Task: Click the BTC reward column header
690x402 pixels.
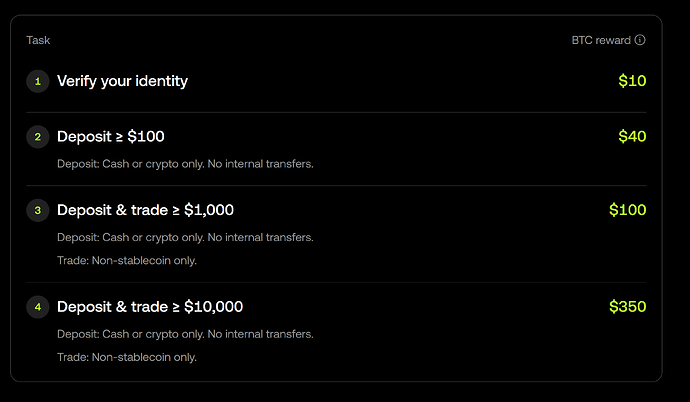Action: pos(601,40)
